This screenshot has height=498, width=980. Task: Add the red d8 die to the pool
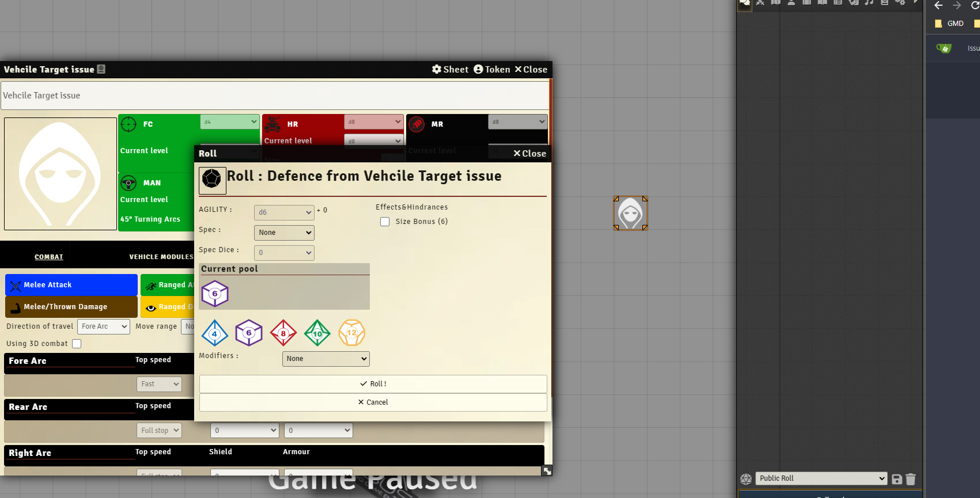click(283, 333)
